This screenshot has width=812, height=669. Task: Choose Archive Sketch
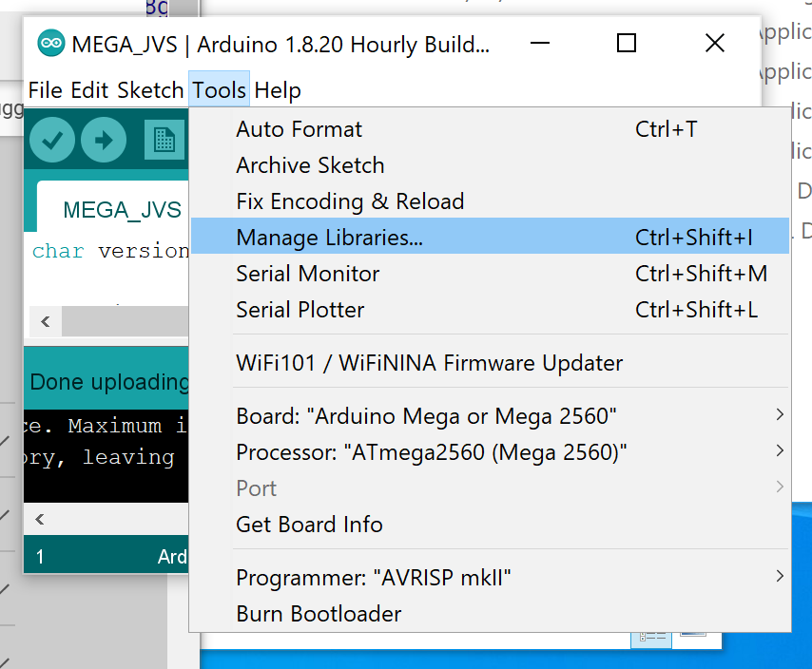click(x=490, y=165)
